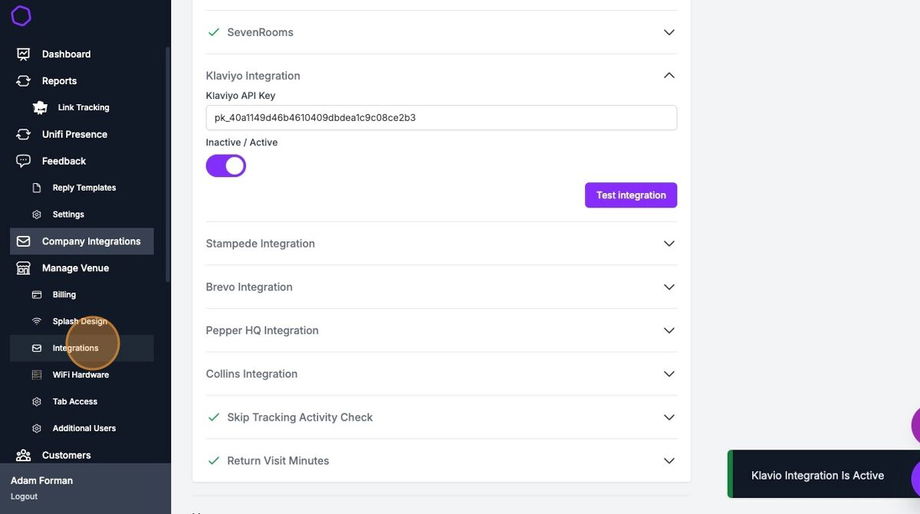The height and width of the screenshot is (514, 920).
Task: Expand the Collins Integration section
Action: coord(669,374)
